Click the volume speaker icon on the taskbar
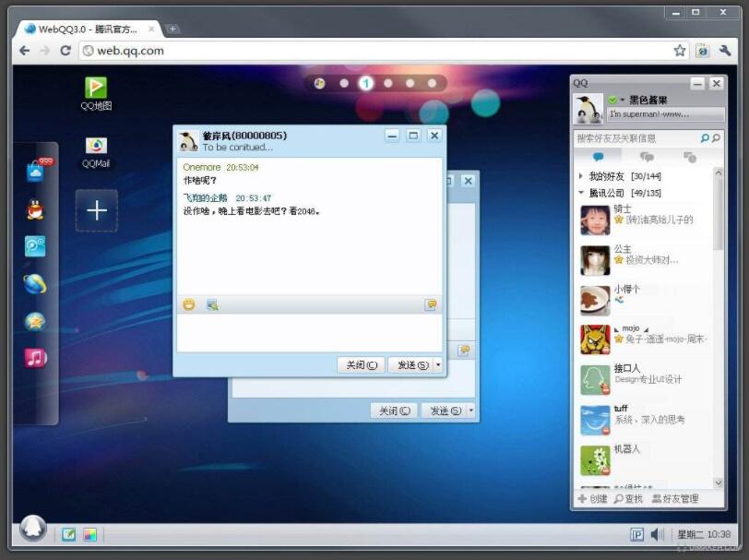 tap(658, 534)
